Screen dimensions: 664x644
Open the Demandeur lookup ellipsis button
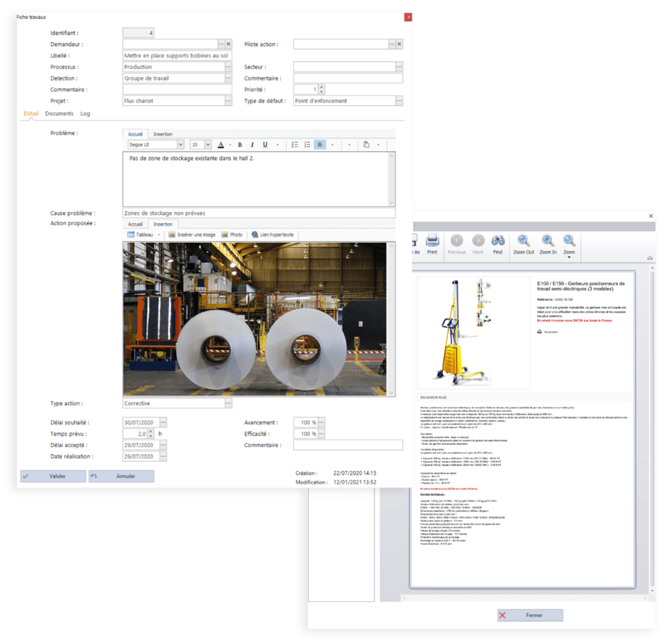click(x=222, y=44)
